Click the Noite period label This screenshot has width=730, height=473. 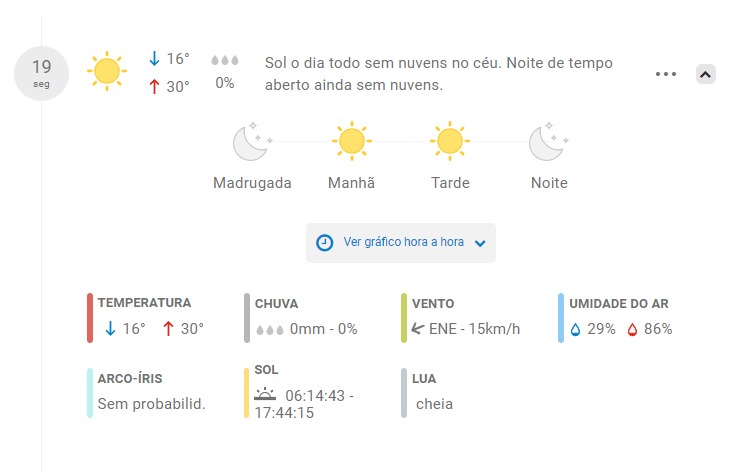(549, 183)
